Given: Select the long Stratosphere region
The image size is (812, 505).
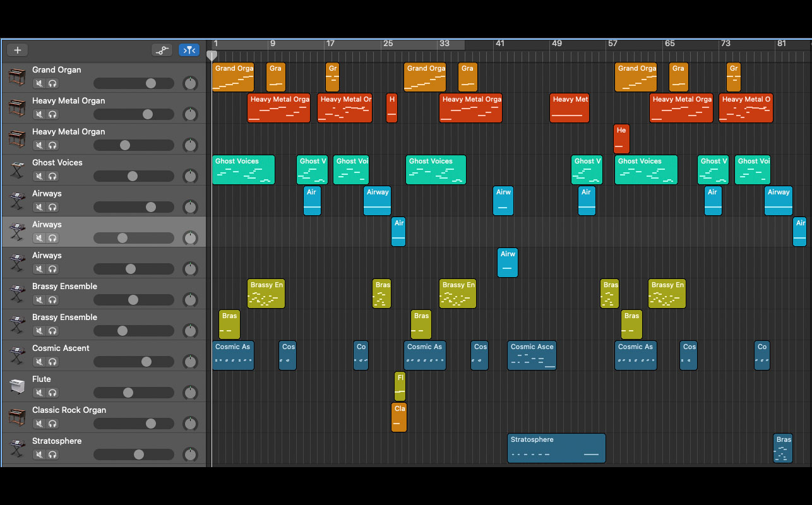Looking at the screenshot, I should pos(556,448).
